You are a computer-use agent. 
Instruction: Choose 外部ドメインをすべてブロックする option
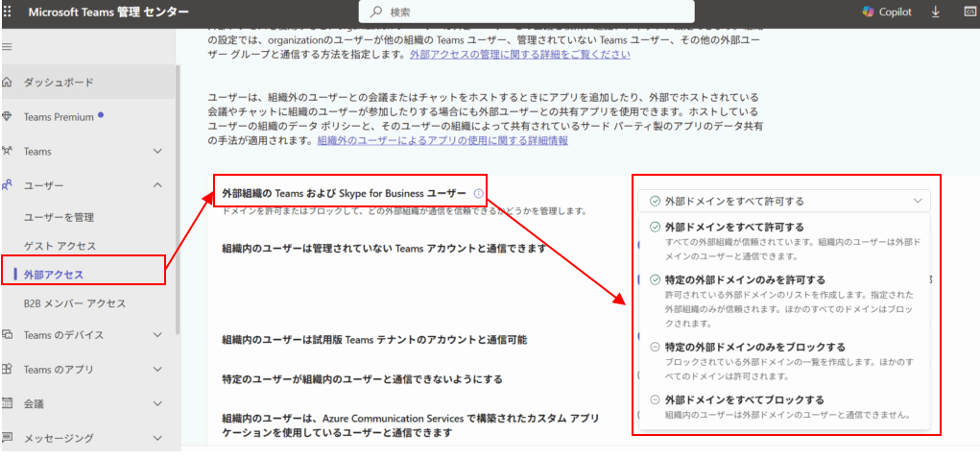pos(744,399)
